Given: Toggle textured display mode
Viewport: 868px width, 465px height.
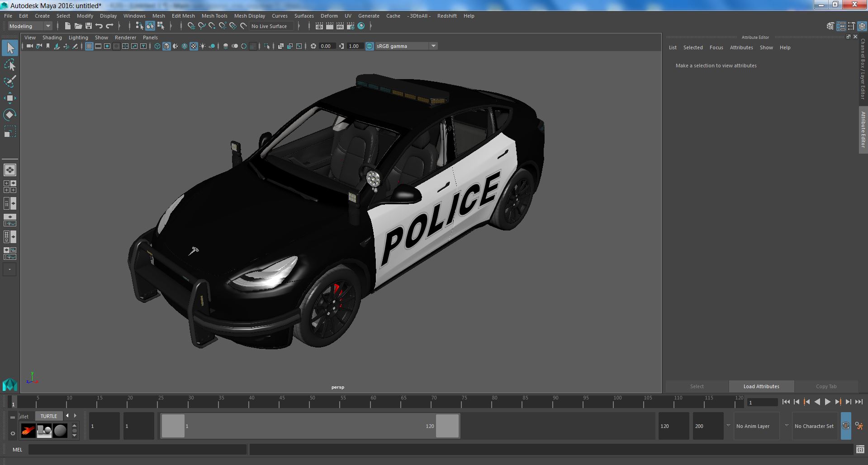Looking at the screenshot, I should point(194,46).
